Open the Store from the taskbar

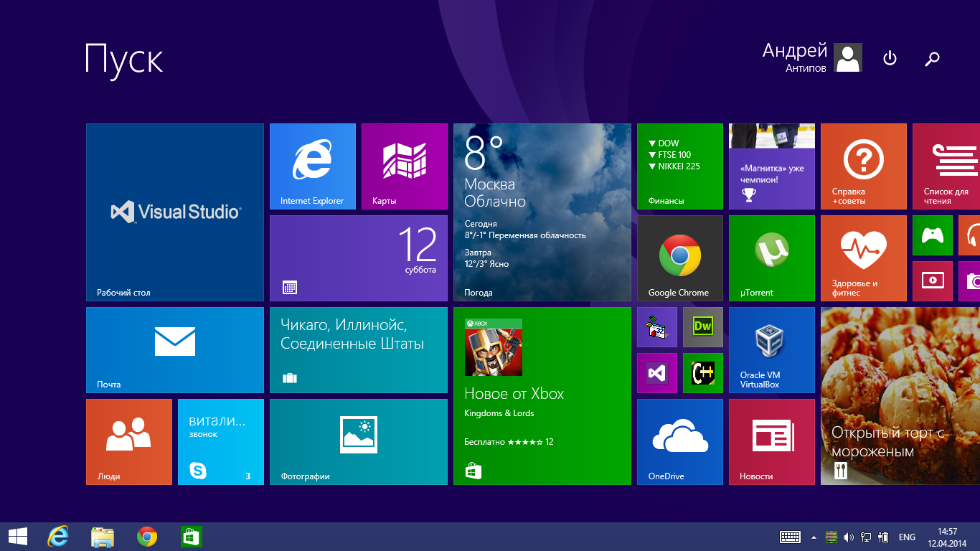(192, 537)
